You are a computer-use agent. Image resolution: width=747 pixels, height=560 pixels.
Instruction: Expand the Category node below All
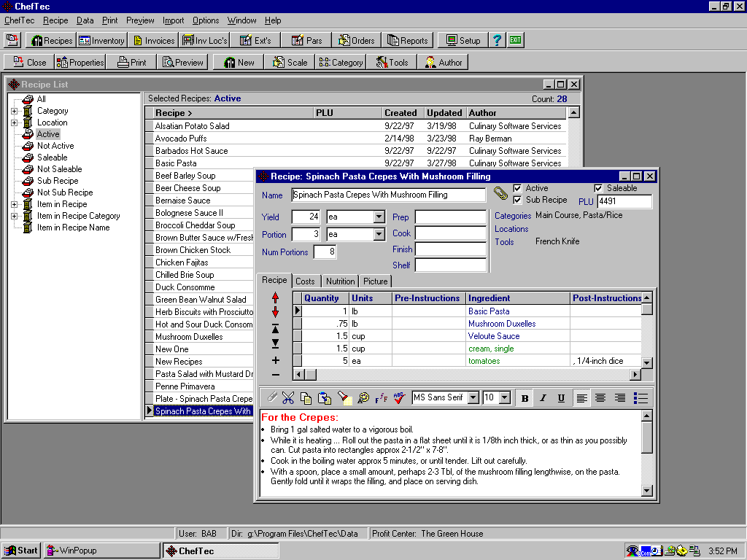pos(15,112)
